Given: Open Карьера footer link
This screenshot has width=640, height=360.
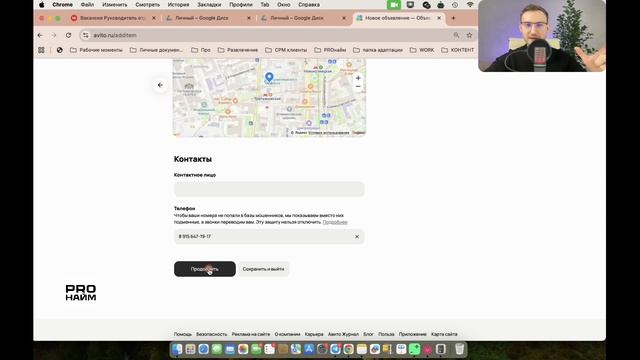Looking at the screenshot, I should tap(314, 334).
